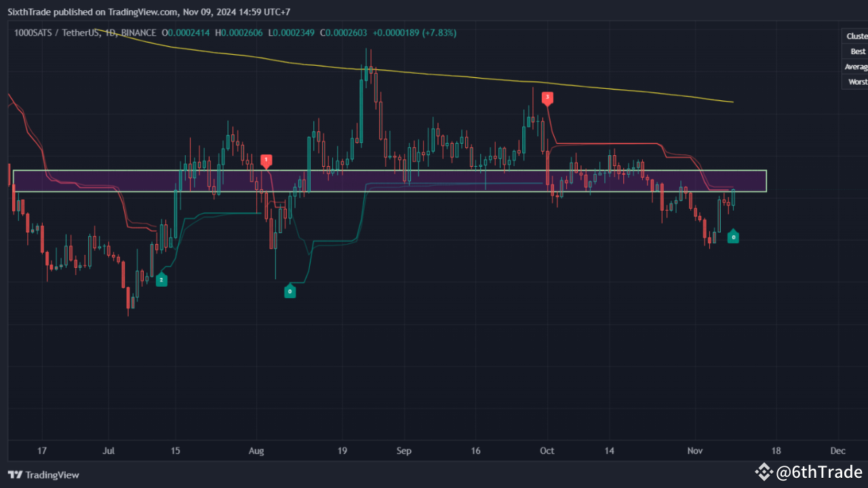Click the green '0' marker near the November lows
Image resolution: width=868 pixels, height=488 pixels.
(x=733, y=237)
